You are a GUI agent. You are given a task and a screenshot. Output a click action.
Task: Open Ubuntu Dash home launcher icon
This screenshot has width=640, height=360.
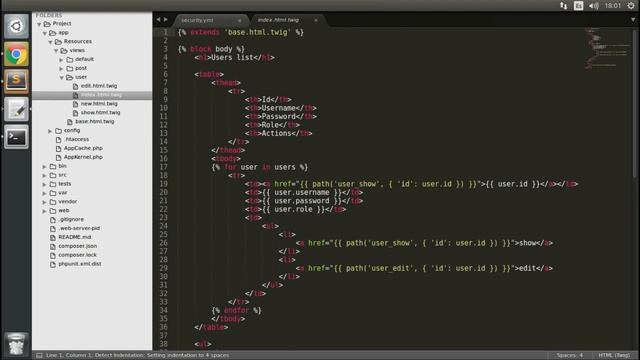pyautogui.click(x=16, y=26)
